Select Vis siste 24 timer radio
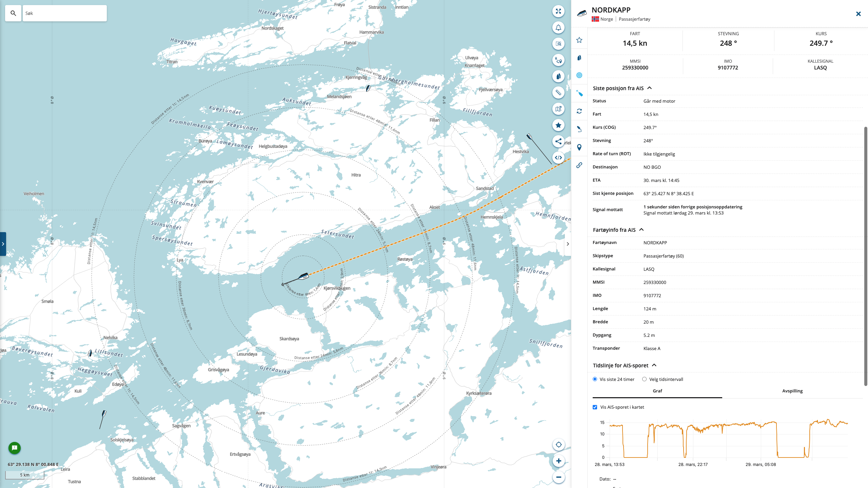Screen dimensions: 868x488 595,379
